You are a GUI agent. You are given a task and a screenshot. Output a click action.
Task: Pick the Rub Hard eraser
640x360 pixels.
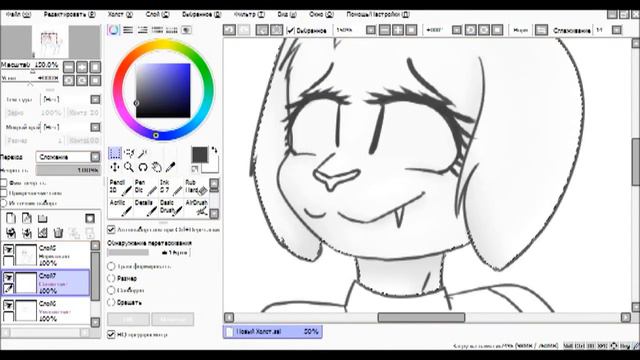196,188
